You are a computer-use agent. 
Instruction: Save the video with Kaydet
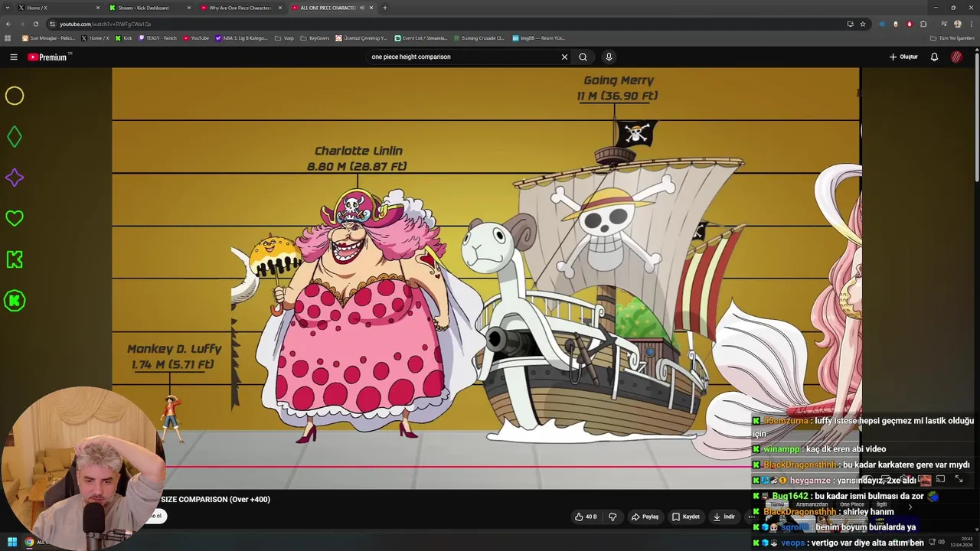click(686, 517)
